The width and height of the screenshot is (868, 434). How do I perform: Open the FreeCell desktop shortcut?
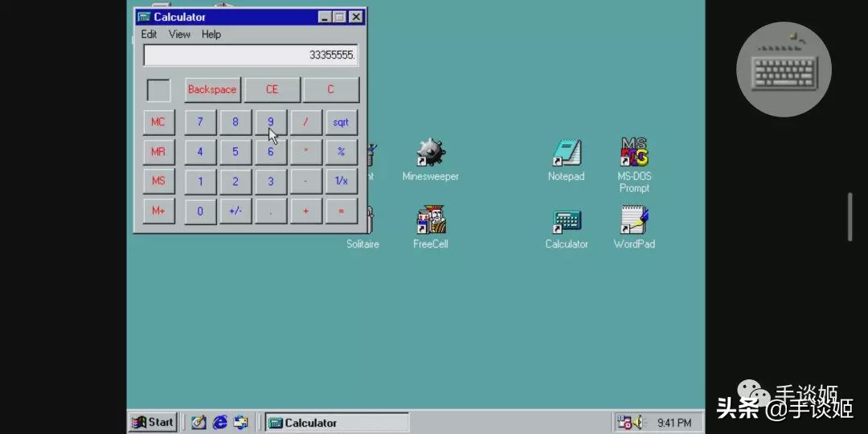pyautogui.click(x=431, y=227)
